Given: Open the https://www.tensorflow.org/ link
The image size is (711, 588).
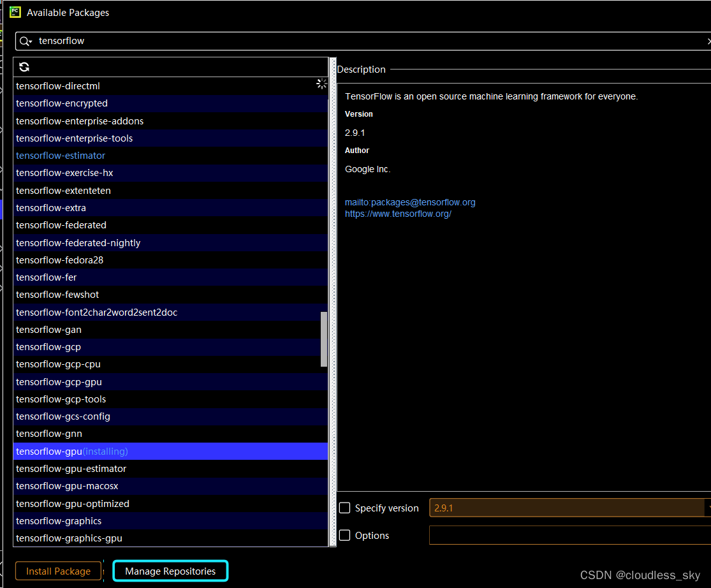Looking at the screenshot, I should point(398,214).
